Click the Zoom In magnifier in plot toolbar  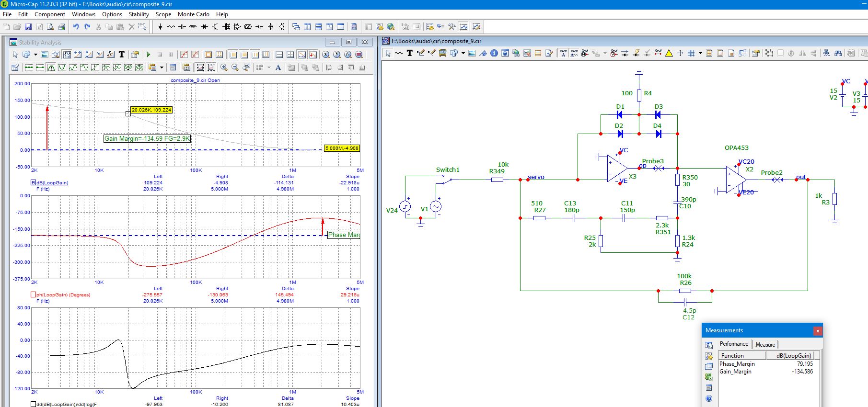click(x=224, y=68)
